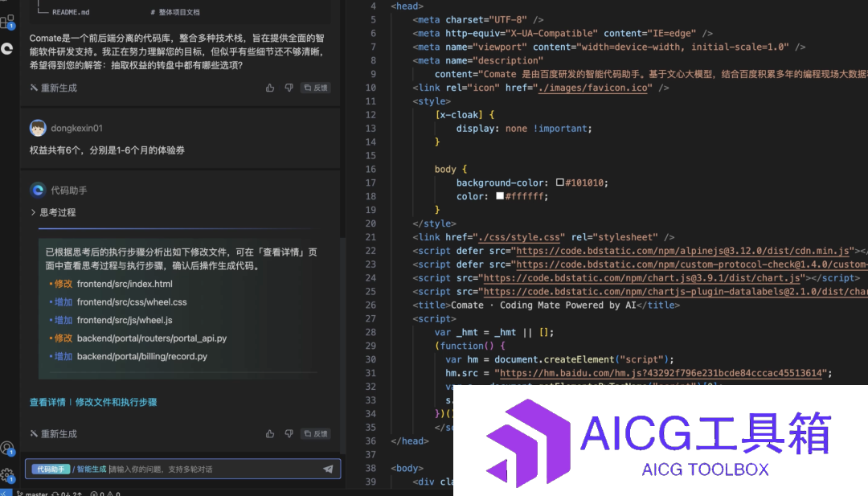
Task: Click the meta name="viewport" line
Action: pos(609,47)
